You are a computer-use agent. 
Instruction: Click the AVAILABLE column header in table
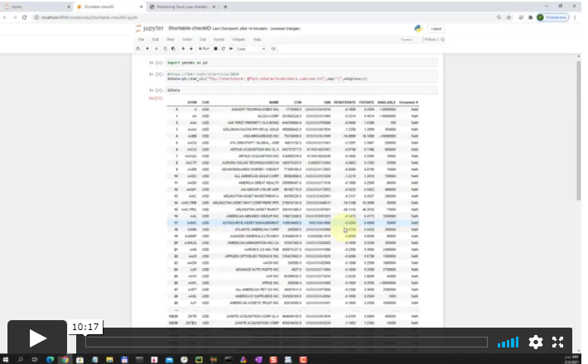tap(386, 103)
